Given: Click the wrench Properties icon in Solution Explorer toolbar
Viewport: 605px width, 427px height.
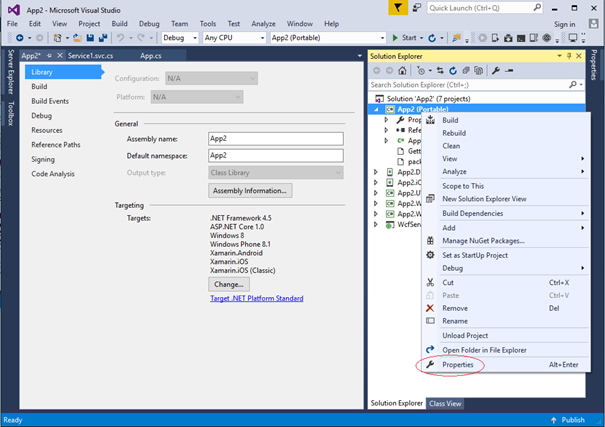Looking at the screenshot, I should (496, 71).
